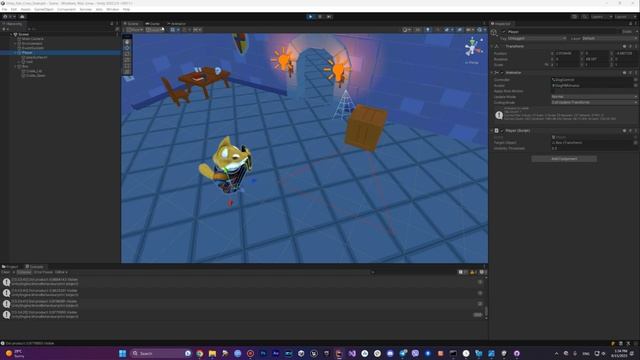Screen dimensions: 640x360
Task: Open the Animator component help icon
Action: (x=624, y=73)
